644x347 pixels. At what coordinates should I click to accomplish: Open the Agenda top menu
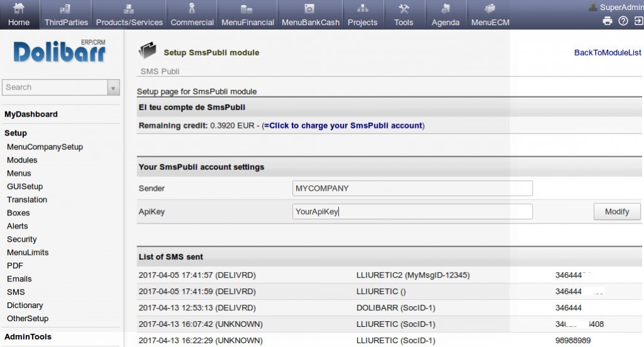coord(446,15)
